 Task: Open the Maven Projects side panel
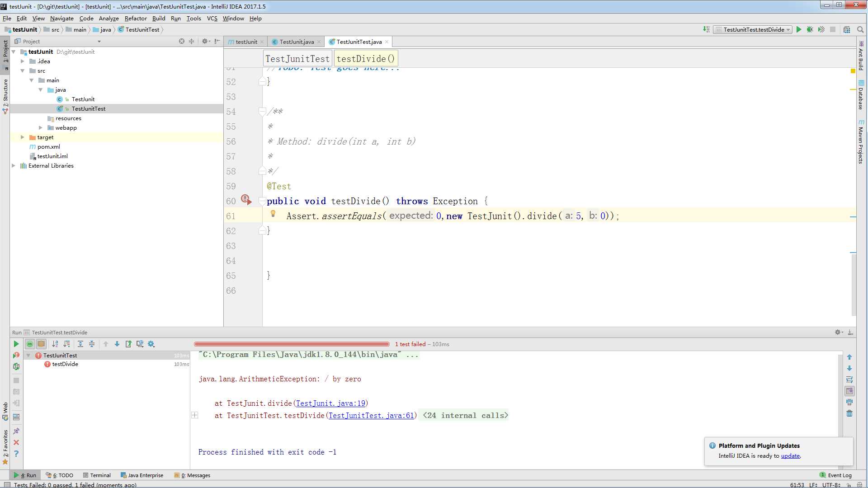coord(861,141)
